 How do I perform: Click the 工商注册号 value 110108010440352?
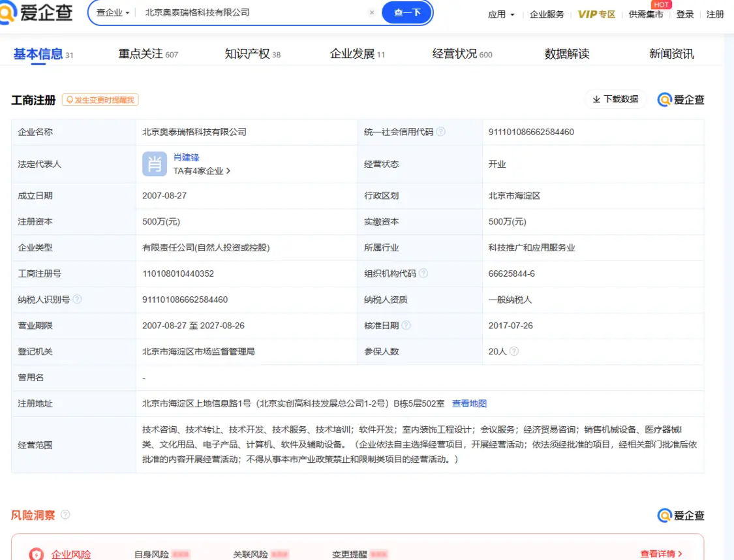coord(178,273)
